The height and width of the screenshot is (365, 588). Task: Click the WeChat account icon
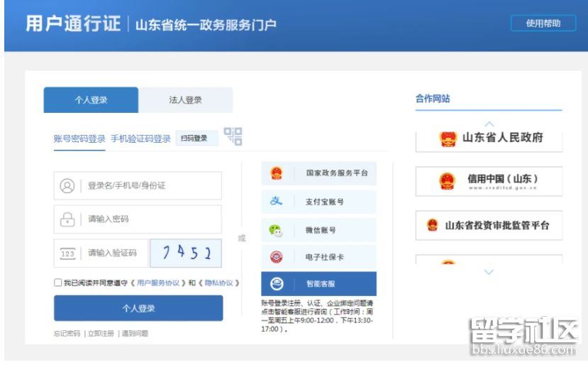tap(276, 230)
